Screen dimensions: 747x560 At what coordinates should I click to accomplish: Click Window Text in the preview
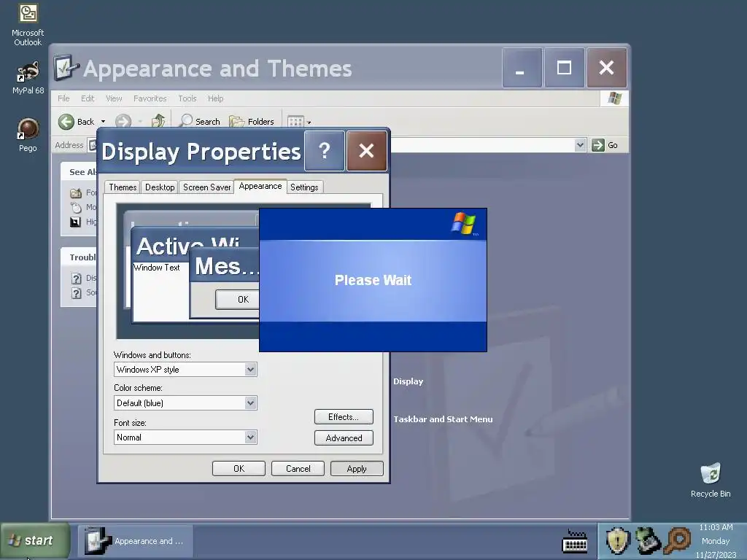click(x=156, y=268)
